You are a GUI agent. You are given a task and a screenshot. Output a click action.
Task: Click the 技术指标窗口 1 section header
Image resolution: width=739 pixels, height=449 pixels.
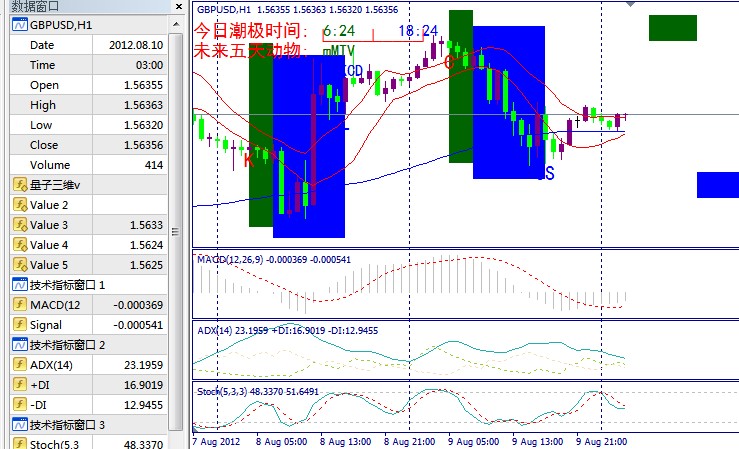coord(67,285)
